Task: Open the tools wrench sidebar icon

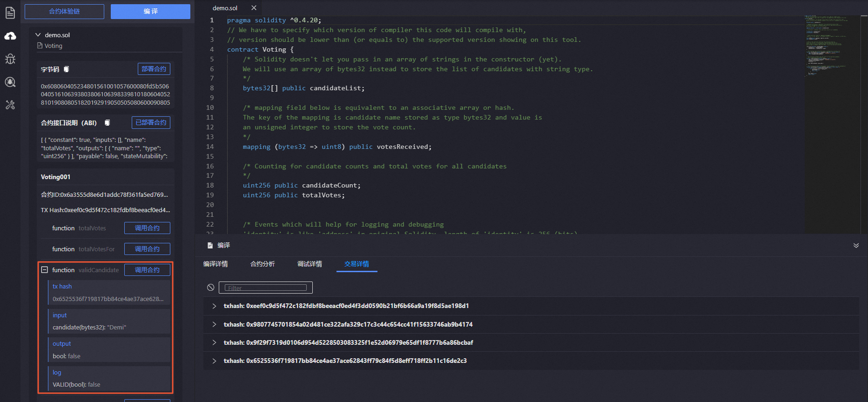Action: pyautogui.click(x=10, y=105)
